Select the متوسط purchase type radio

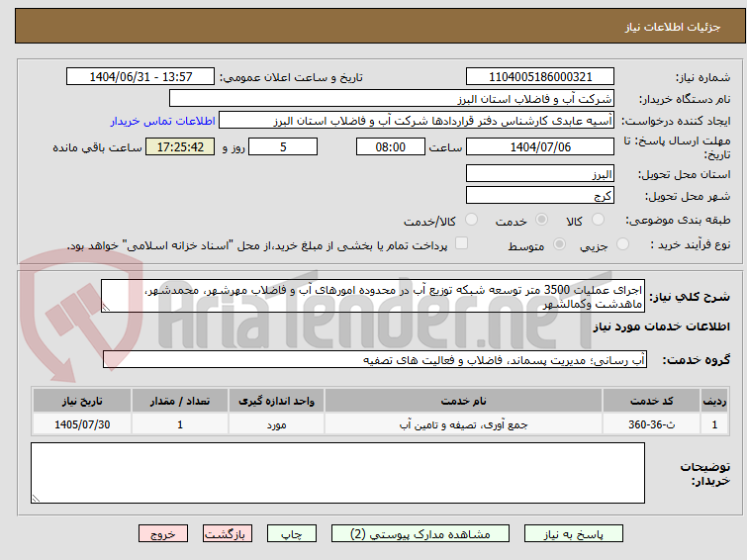click(559, 244)
